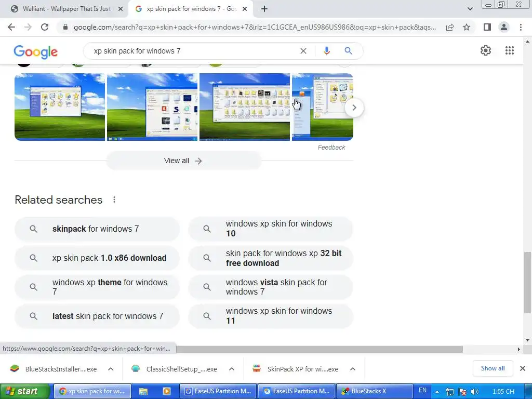Expand ClassicShellSetup download options
Screen dimensions: 532x399
coord(232,369)
